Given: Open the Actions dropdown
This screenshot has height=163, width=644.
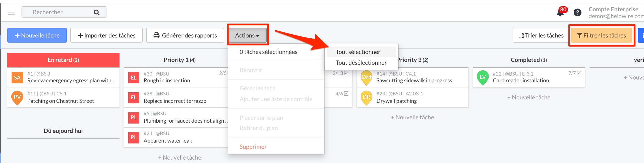Looking at the screenshot, I should pos(248,35).
